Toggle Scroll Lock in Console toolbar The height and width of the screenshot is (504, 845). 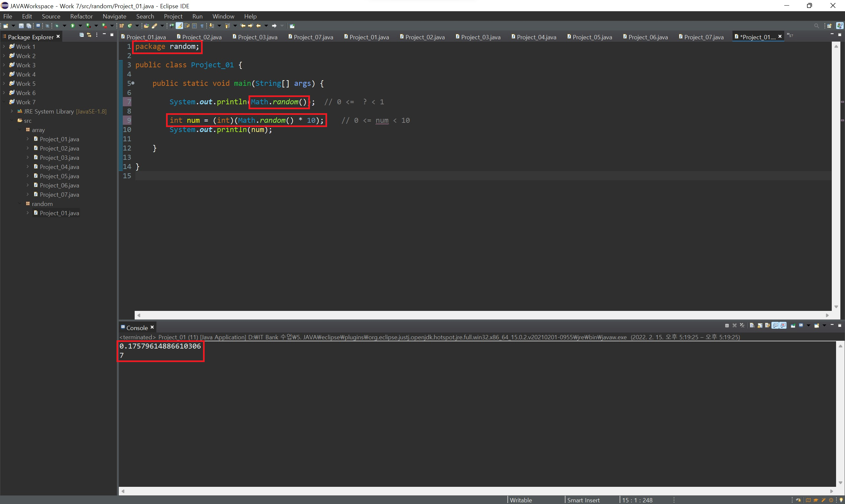pos(760,326)
